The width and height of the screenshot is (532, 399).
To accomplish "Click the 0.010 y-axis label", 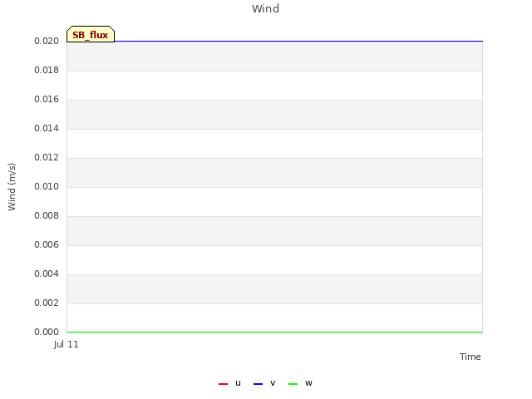I will tap(47, 186).
